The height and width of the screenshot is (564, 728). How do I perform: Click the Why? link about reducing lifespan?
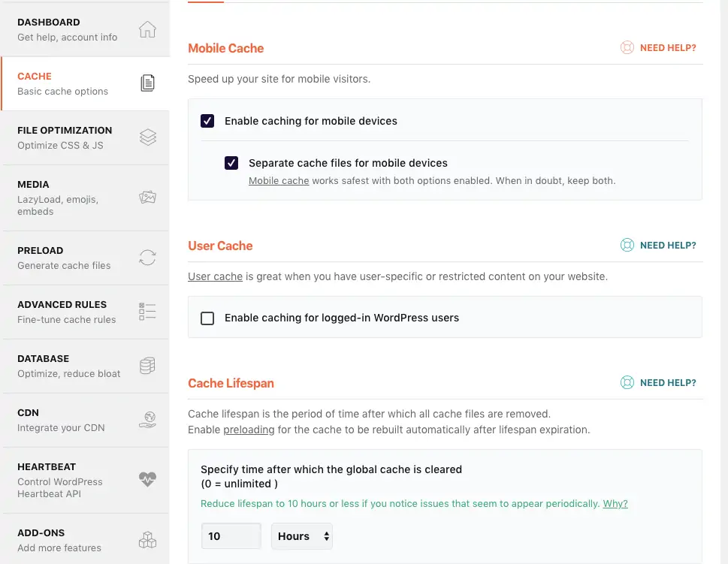click(615, 504)
